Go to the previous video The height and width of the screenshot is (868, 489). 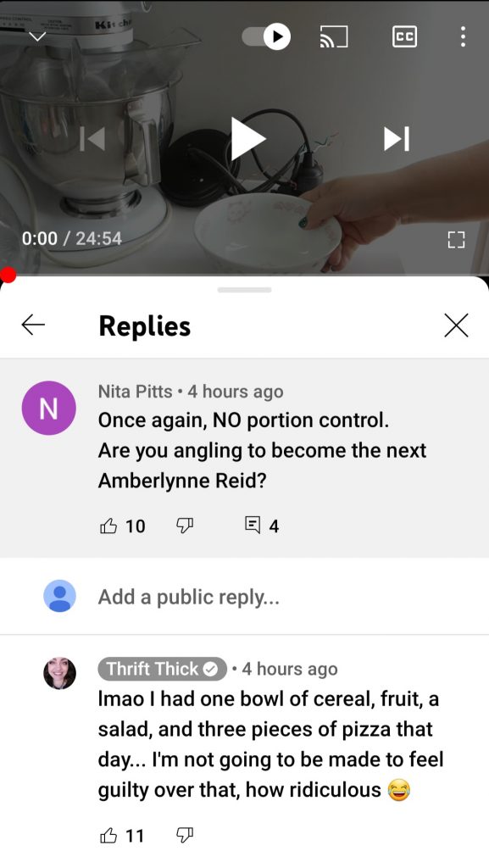click(x=92, y=138)
